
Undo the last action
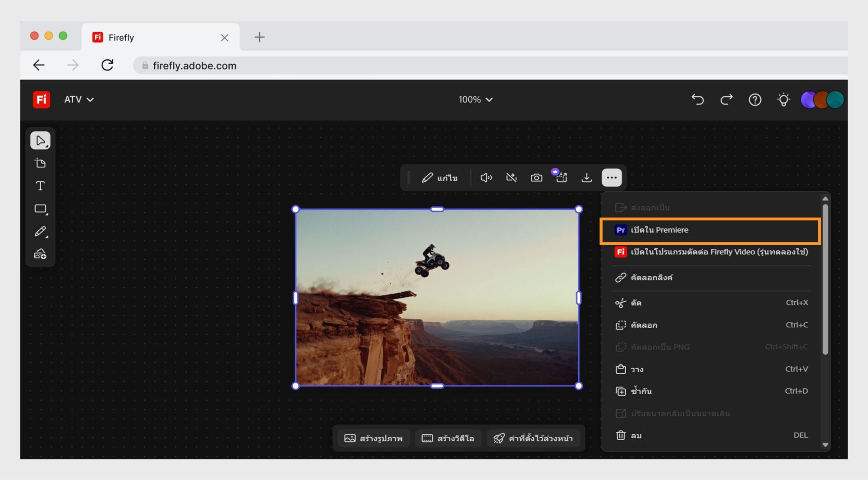pos(697,100)
